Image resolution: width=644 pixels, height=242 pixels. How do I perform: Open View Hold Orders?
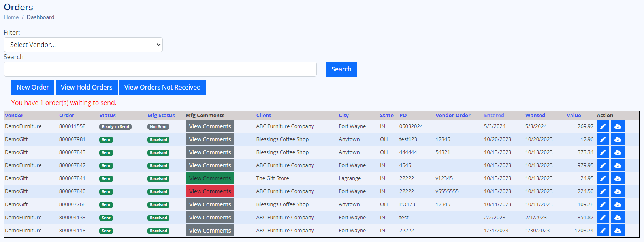[87, 87]
